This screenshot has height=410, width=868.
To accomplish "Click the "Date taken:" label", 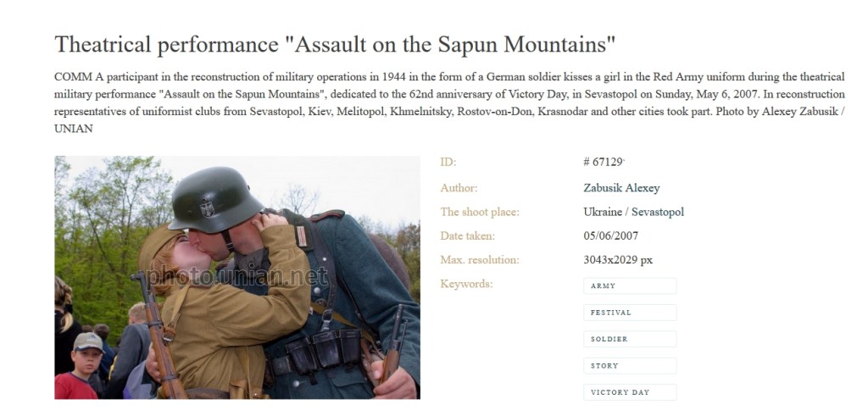I will (x=467, y=235).
